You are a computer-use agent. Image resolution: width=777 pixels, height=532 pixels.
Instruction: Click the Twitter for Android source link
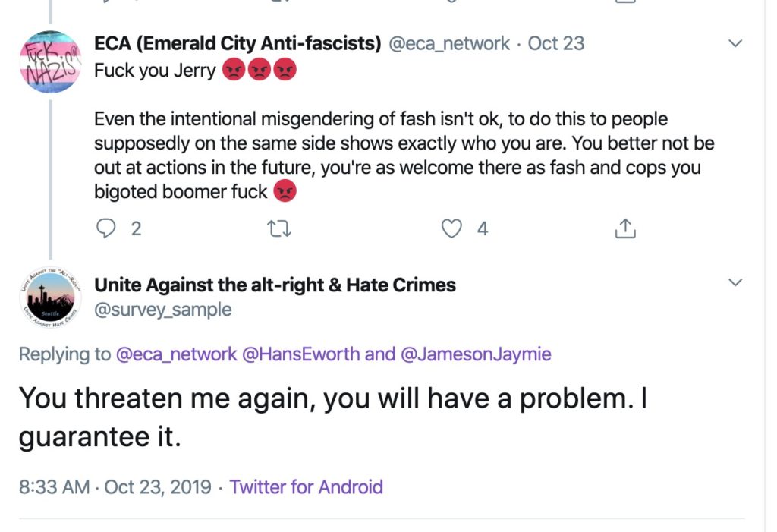point(306,486)
